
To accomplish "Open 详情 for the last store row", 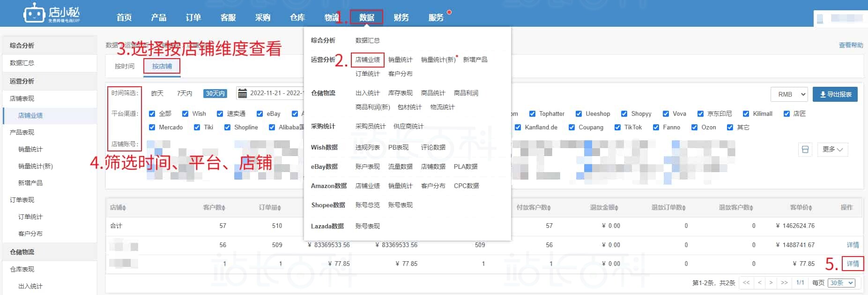I will 853,264.
